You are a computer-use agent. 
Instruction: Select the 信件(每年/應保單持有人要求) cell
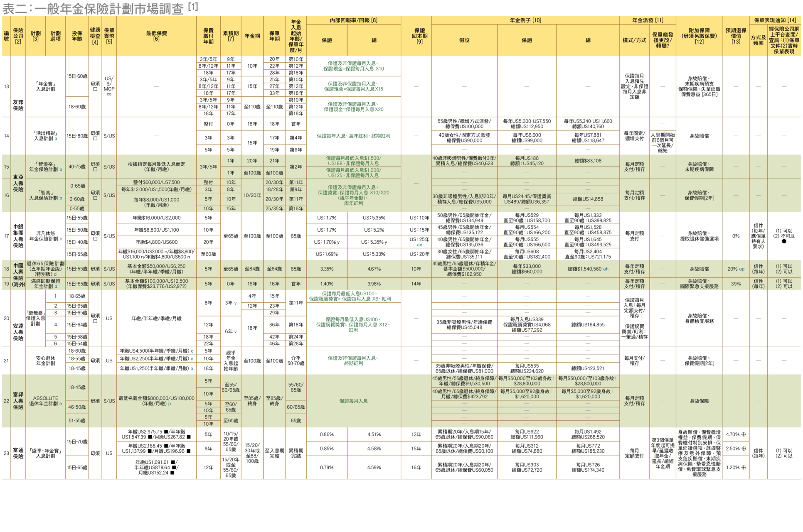(758, 236)
